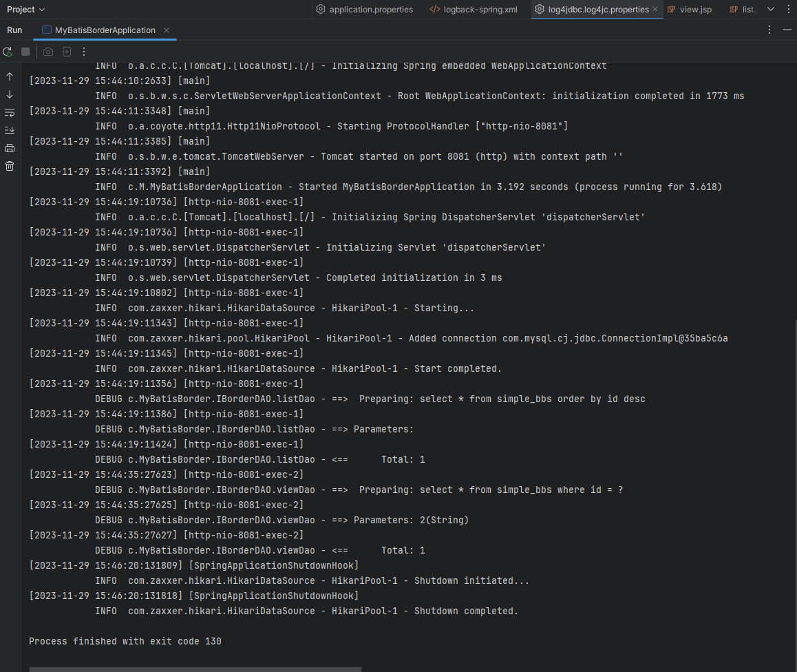Image resolution: width=797 pixels, height=672 pixels.
Task: Click 'Completed initialization in 3 ms' line
Action: pos(299,277)
